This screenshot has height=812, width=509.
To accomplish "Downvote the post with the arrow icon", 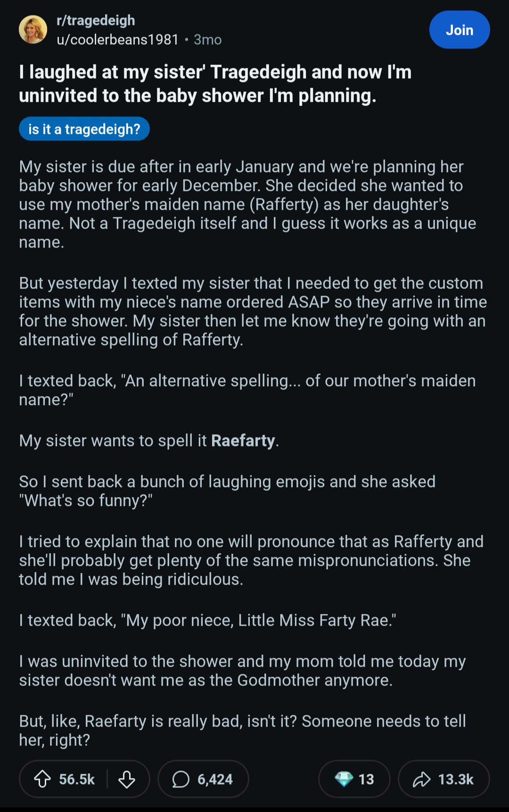I will [127, 779].
